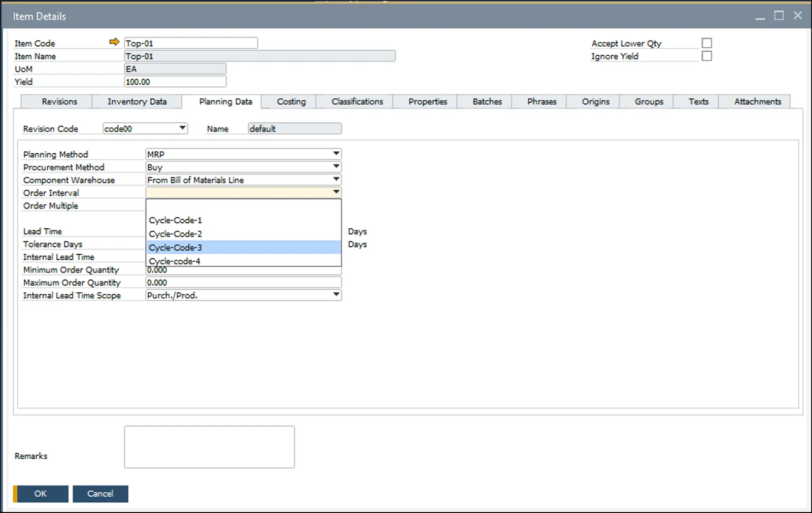Tick the Ignore Yield checkbox
Screen dimensions: 812x513
[x=706, y=56]
